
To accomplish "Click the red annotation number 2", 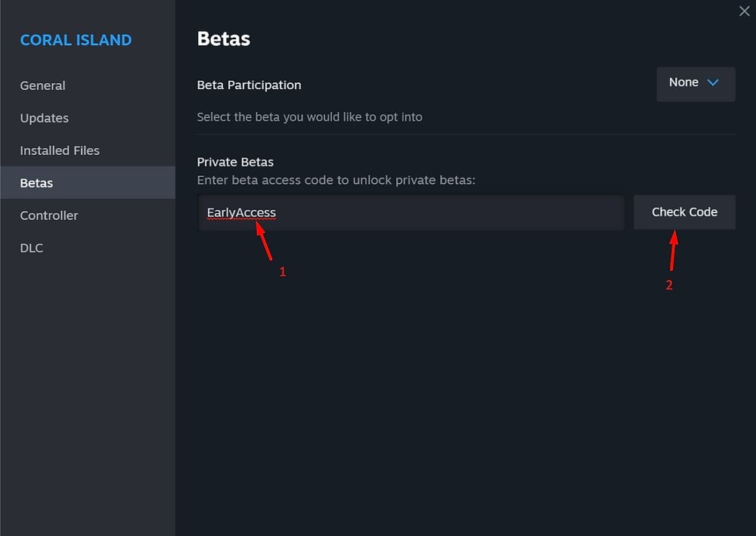I will (669, 285).
